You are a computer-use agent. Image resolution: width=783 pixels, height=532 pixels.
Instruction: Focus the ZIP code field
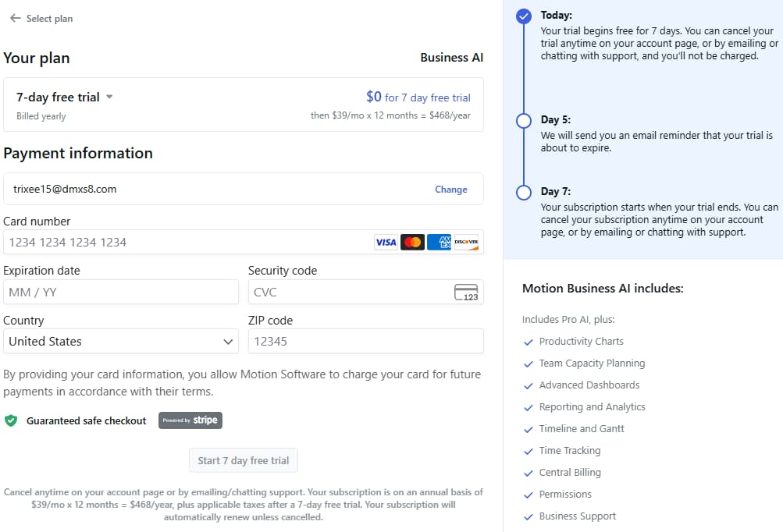point(365,342)
